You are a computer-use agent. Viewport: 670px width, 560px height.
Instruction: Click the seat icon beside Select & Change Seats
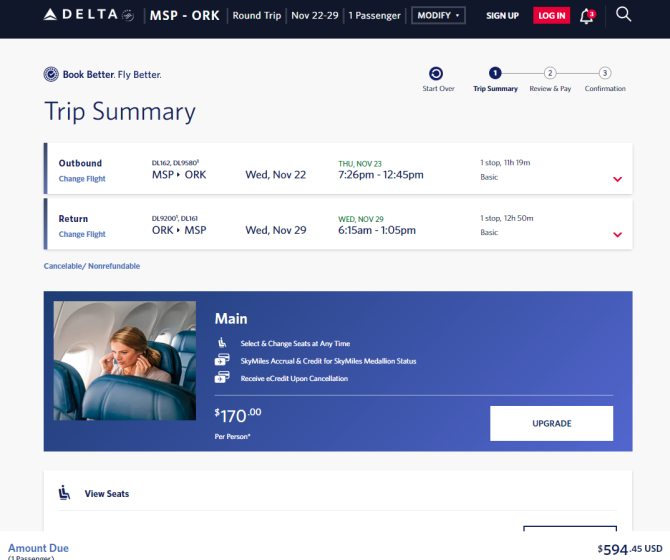pyautogui.click(x=222, y=342)
